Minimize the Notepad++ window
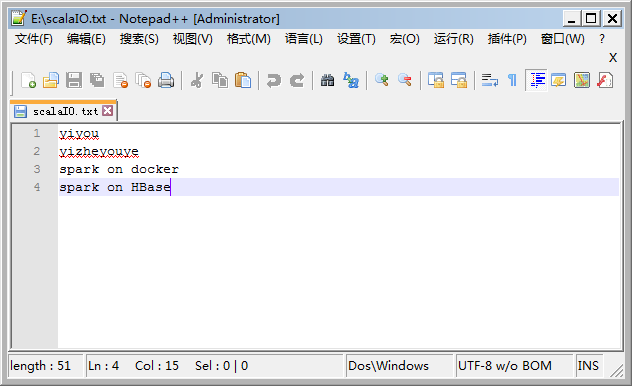Viewport: 632px width, 386px height. click(x=572, y=19)
